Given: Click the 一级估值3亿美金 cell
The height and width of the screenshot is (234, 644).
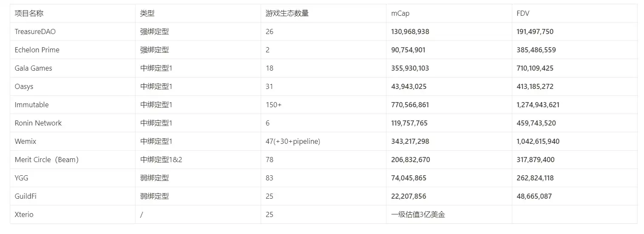Looking at the screenshot, I should 418,214.
